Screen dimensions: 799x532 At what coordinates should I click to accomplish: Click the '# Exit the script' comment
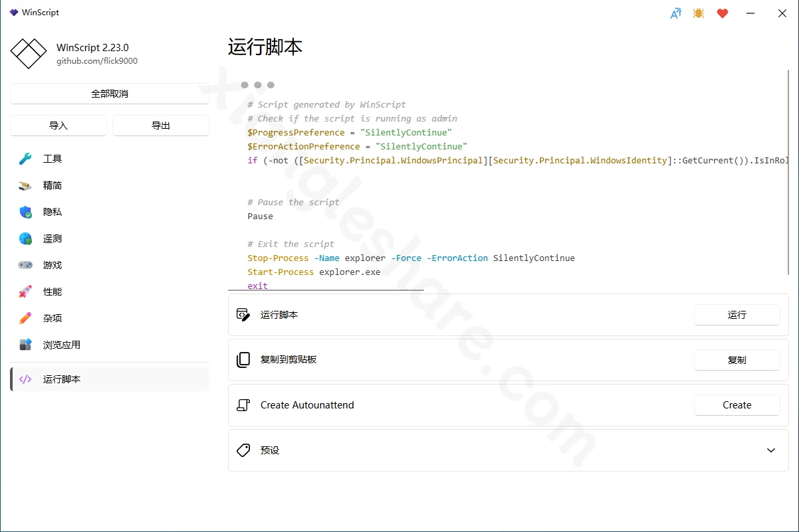pos(290,244)
